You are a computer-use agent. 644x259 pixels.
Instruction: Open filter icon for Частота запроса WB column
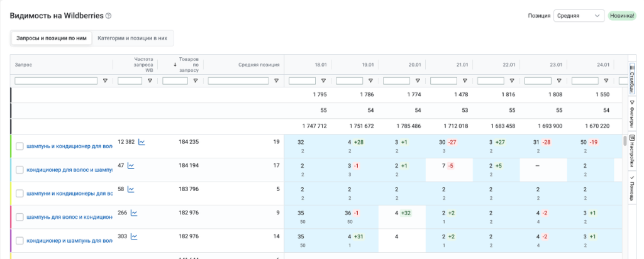[150, 81]
